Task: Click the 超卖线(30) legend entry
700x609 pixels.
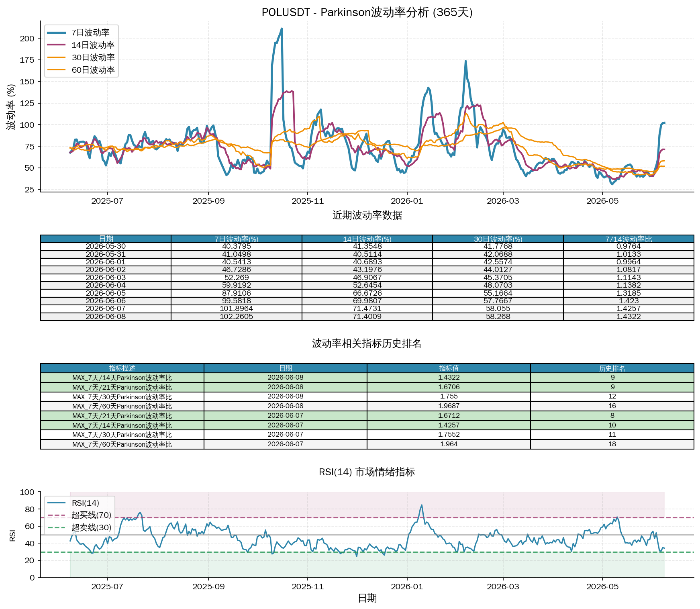Action: 79,527
